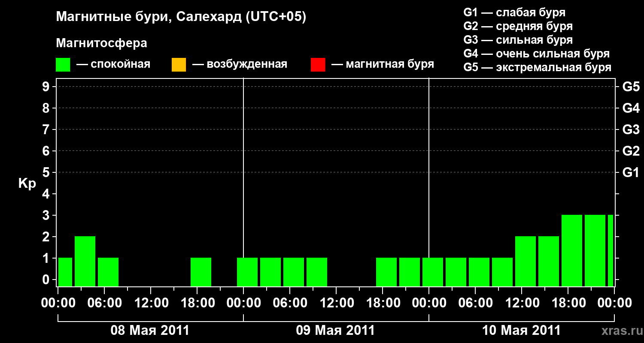Click the '06:00' tick label under 08 May
The image size is (644, 343).
tap(105, 303)
